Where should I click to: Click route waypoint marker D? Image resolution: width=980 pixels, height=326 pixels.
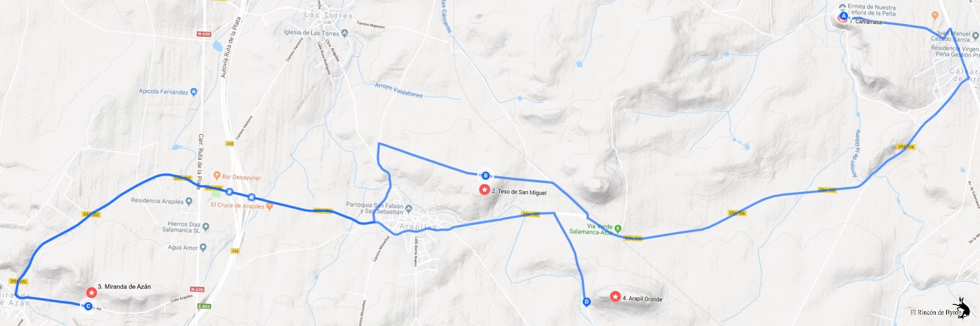click(x=586, y=301)
